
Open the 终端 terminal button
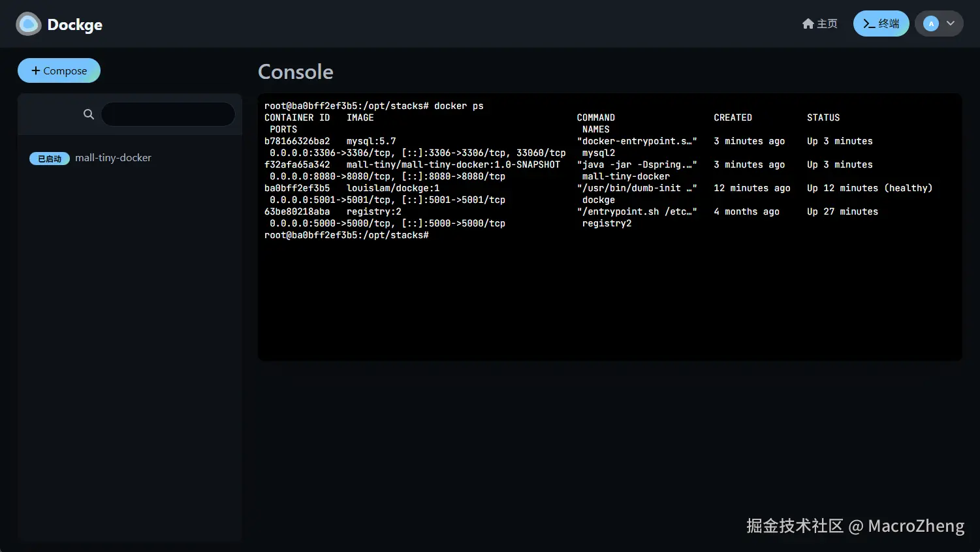(x=881, y=23)
